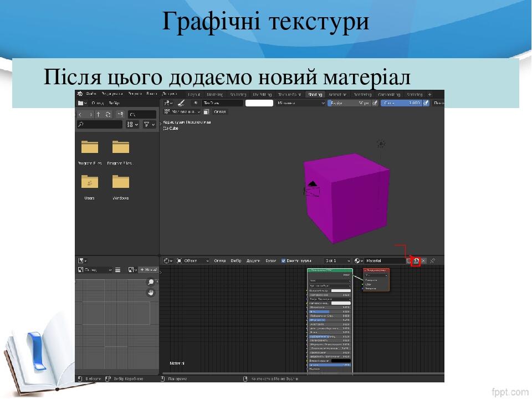
Task: Open the material browse sphere dropdown
Action: tap(359, 261)
